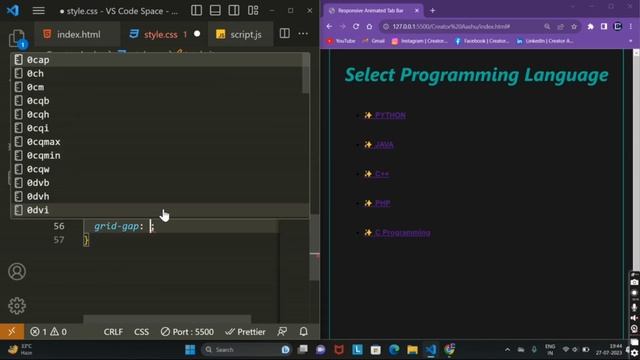Open the Facebook bookmark
This screenshot has width=640, height=360.
pyautogui.click(x=482, y=41)
